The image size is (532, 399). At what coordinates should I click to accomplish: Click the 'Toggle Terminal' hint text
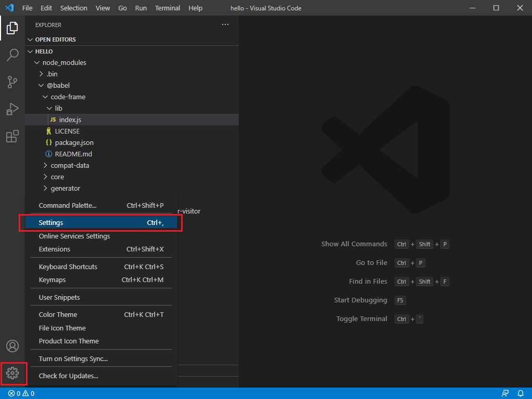point(362,319)
